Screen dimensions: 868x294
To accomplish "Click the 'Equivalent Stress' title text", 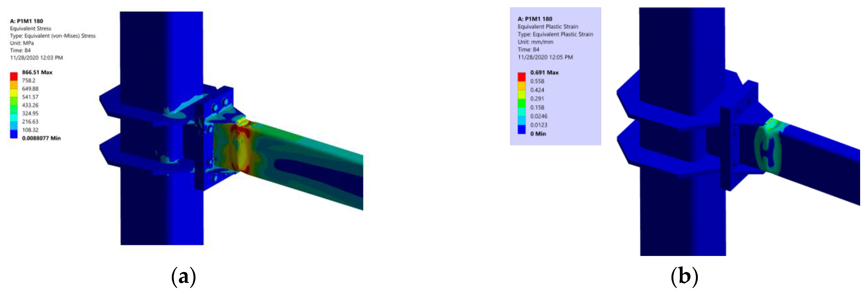I will 30,29.
